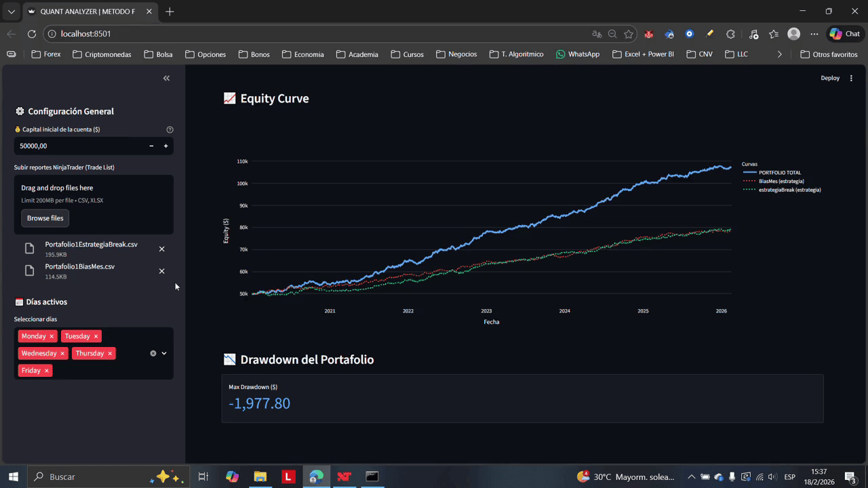868x488 pixels.
Task: Show more bookmarks chevron
Action: pos(779,54)
